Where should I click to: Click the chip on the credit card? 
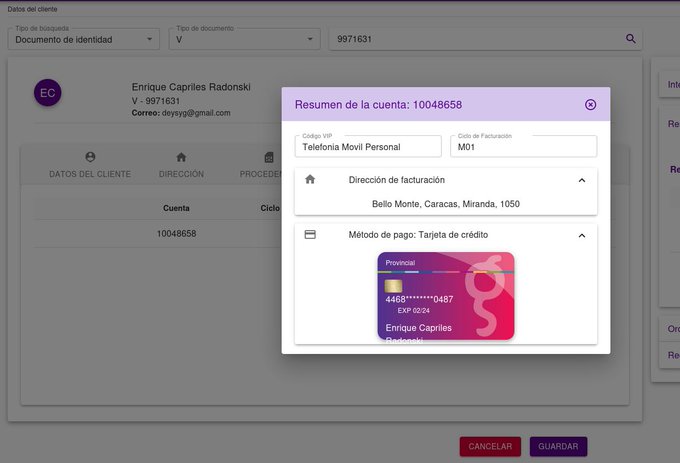pyautogui.click(x=393, y=287)
